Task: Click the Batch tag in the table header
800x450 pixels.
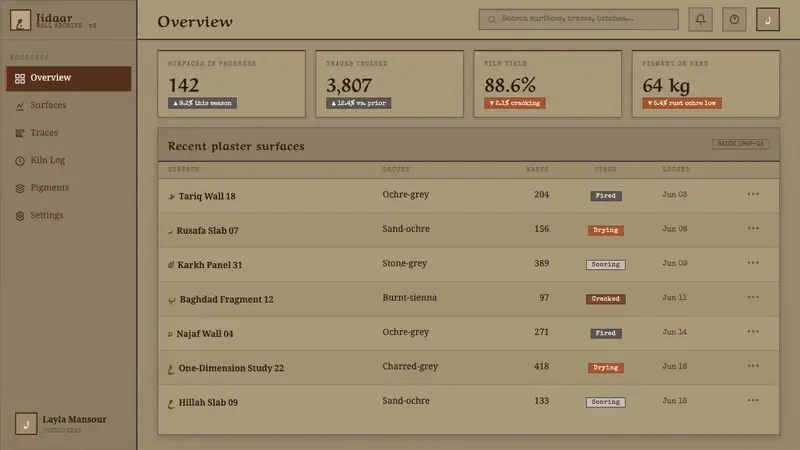Action: point(740,144)
